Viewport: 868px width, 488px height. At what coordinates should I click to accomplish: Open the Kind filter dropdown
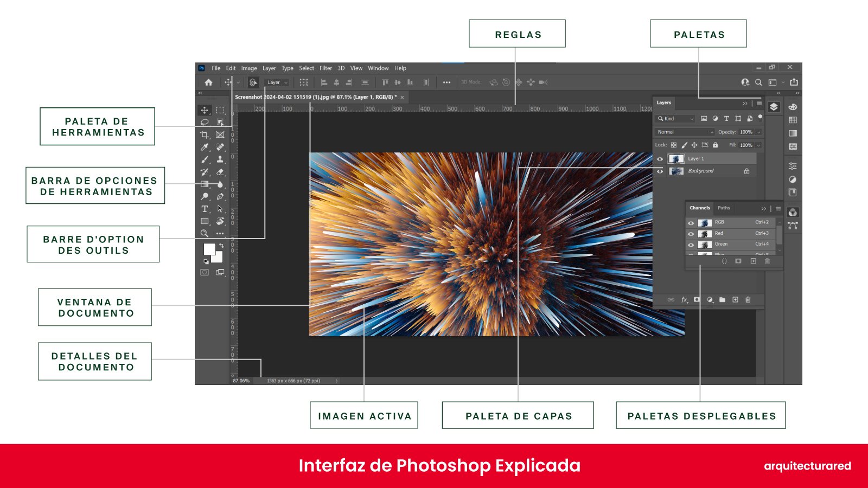click(675, 118)
